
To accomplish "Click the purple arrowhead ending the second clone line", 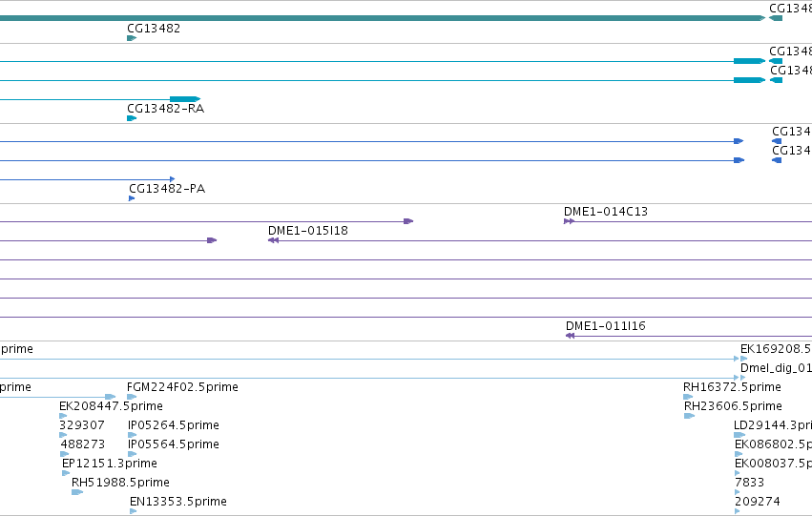I will click(x=212, y=240).
